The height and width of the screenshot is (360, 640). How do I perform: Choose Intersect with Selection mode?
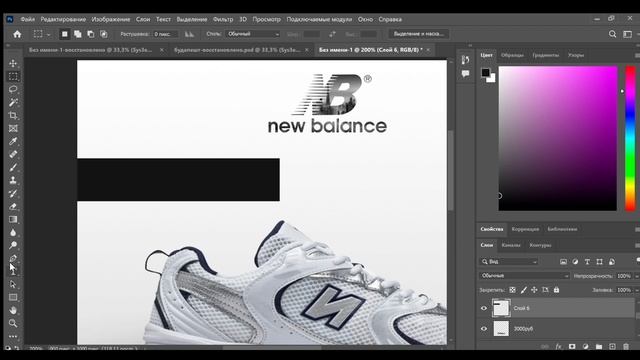tap(104, 34)
